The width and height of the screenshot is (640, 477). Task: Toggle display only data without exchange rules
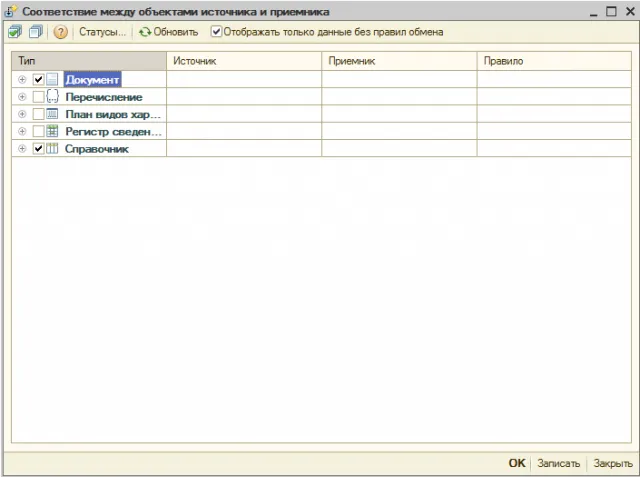[x=216, y=31]
